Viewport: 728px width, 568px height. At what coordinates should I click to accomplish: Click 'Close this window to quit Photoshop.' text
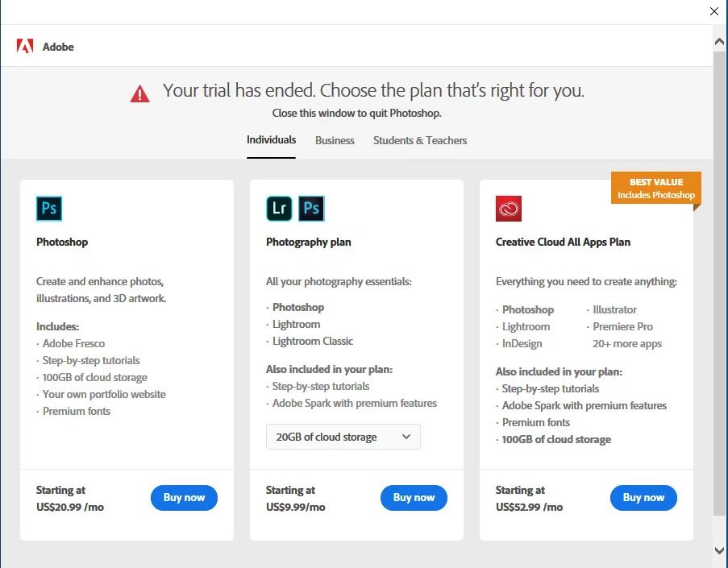click(356, 113)
